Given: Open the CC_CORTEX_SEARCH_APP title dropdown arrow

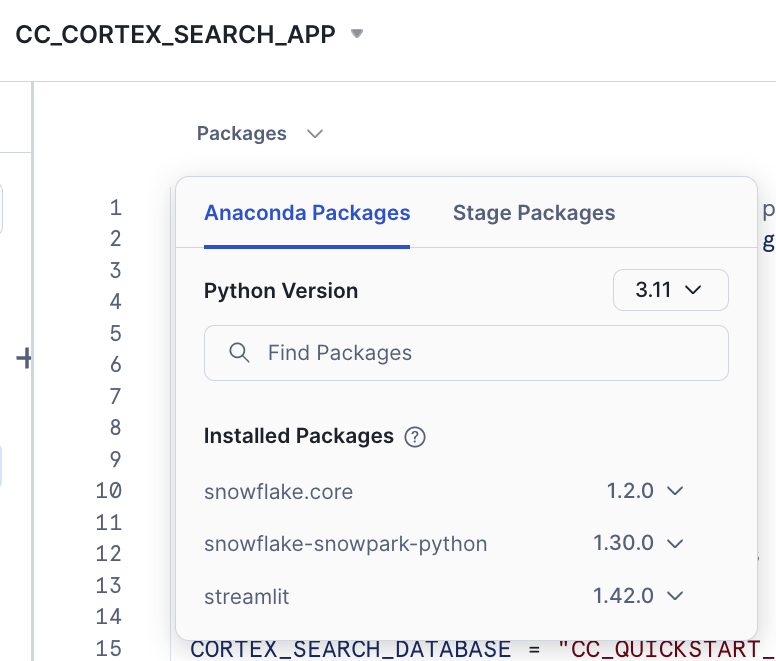Looking at the screenshot, I should (x=357, y=33).
